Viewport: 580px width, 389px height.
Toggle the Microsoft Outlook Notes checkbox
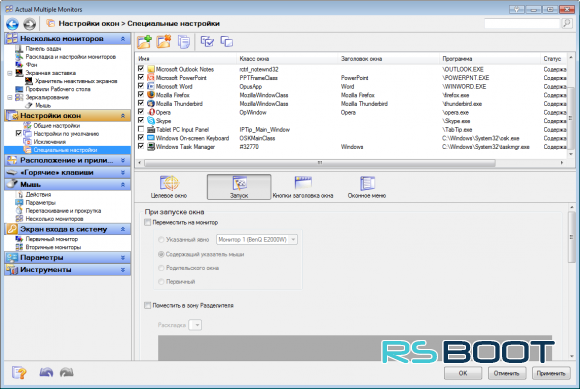pos(141,69)
